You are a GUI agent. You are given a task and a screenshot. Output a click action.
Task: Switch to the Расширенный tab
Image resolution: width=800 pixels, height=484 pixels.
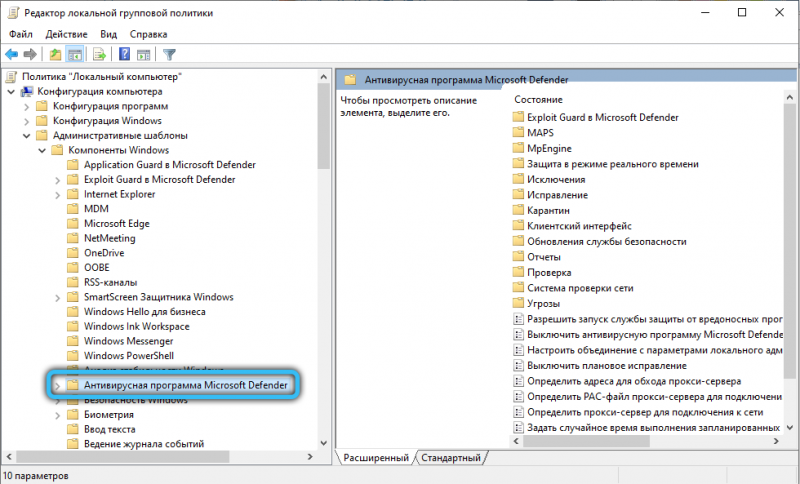376,457
